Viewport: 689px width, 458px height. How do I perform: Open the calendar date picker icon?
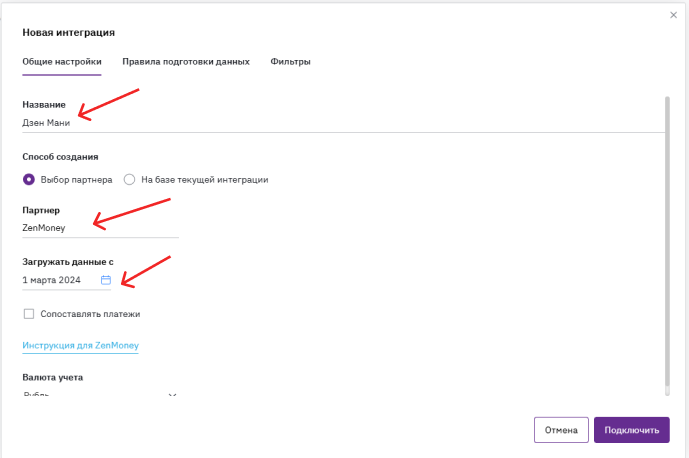point(106,280)
